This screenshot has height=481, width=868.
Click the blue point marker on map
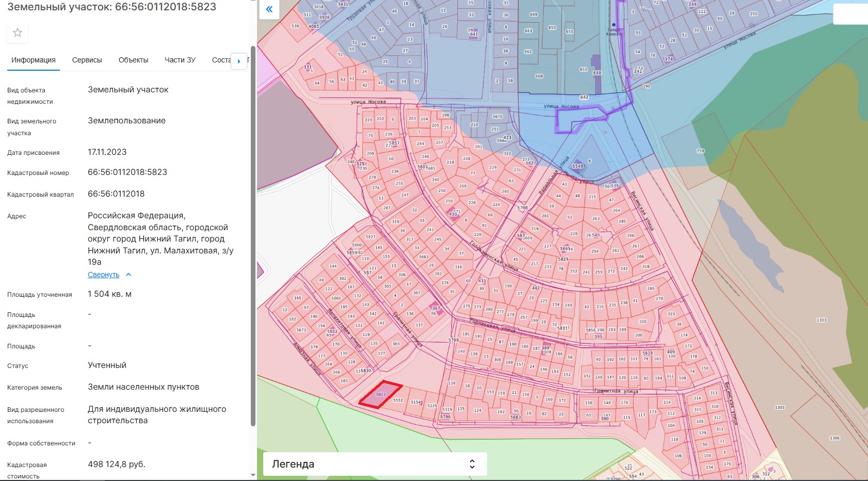tap(614, 25)
